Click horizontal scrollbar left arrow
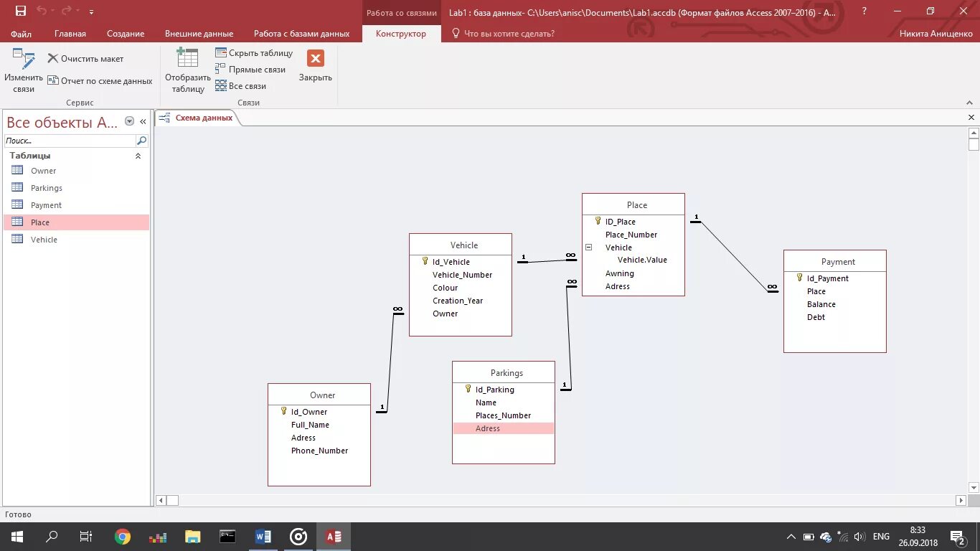The image size is (980, 551). pos(161,500)
